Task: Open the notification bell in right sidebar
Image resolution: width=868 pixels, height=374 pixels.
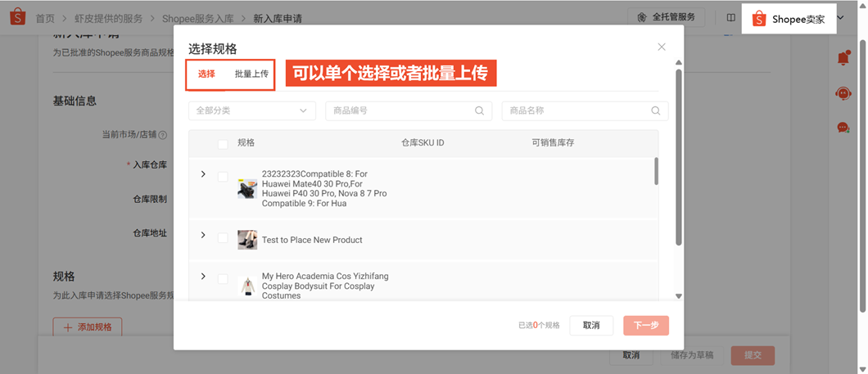Action: point(843,57)
